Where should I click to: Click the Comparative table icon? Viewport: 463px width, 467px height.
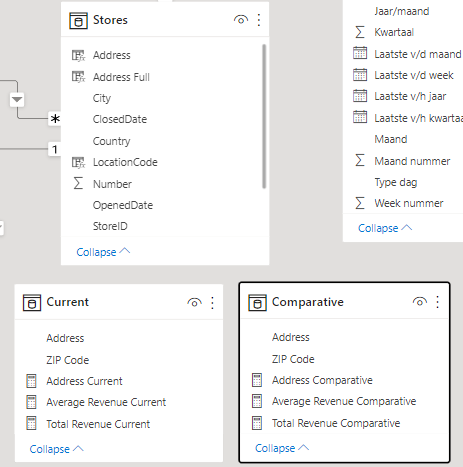257,303
